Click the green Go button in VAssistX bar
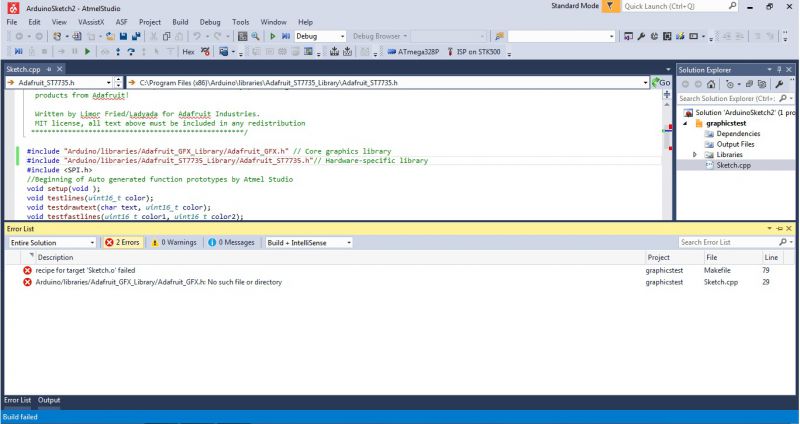Image resolution: width=800 pixels, height=424 pixels. [x=661, y=83]
